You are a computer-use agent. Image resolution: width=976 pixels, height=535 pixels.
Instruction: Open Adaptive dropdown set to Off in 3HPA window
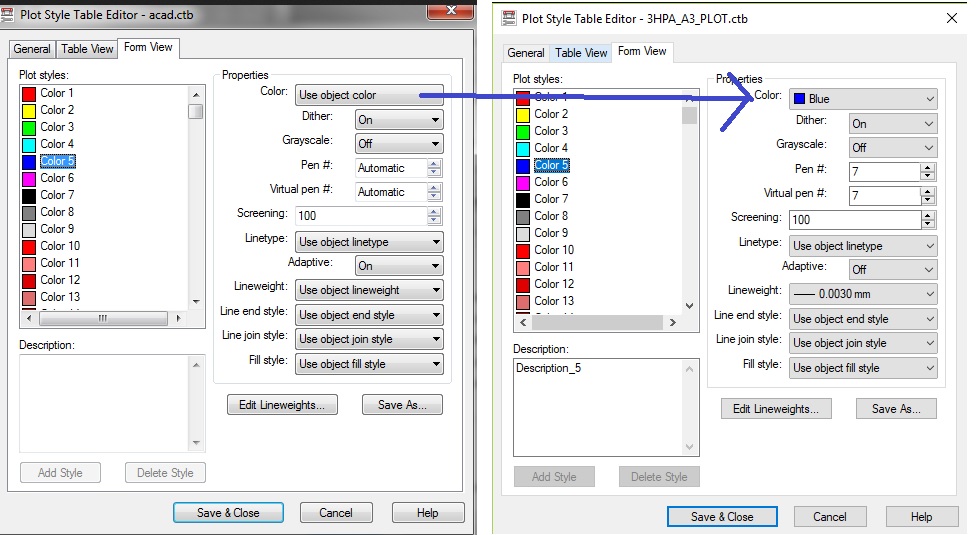click(x=893, y=269)
